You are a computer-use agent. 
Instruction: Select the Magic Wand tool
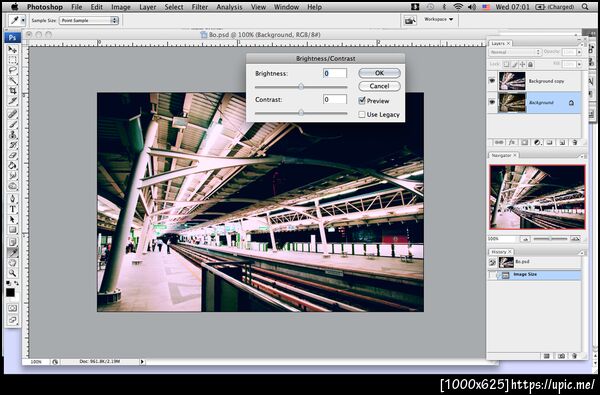[12, 80]
